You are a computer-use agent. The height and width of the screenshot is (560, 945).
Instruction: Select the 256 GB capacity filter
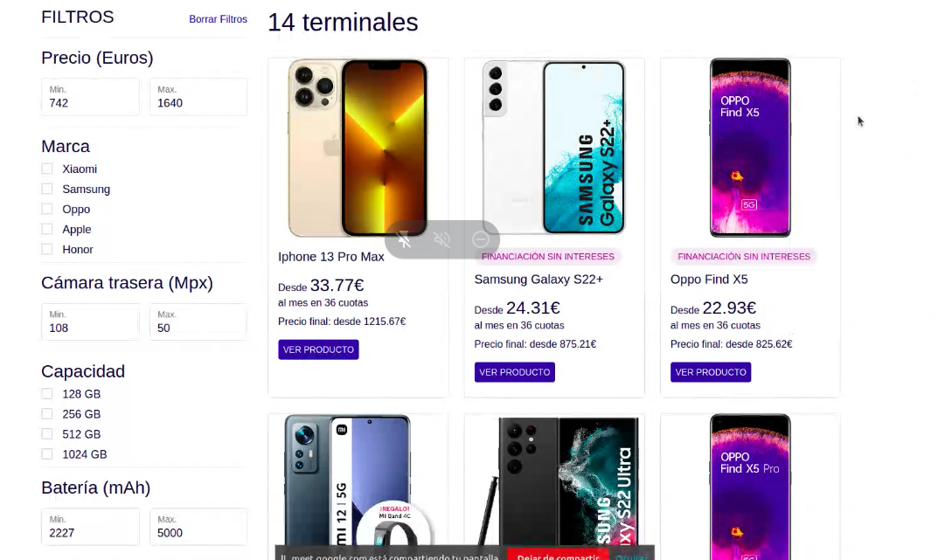tap(46, 413)
